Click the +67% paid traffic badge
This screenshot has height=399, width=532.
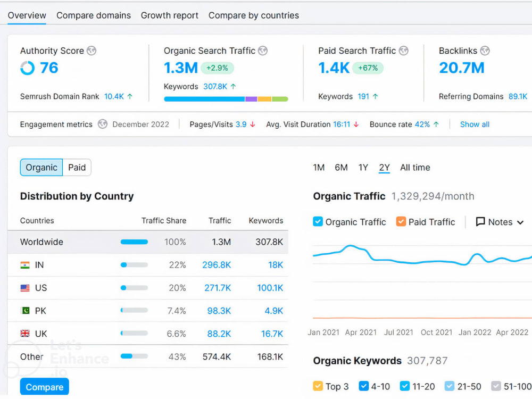368,68
